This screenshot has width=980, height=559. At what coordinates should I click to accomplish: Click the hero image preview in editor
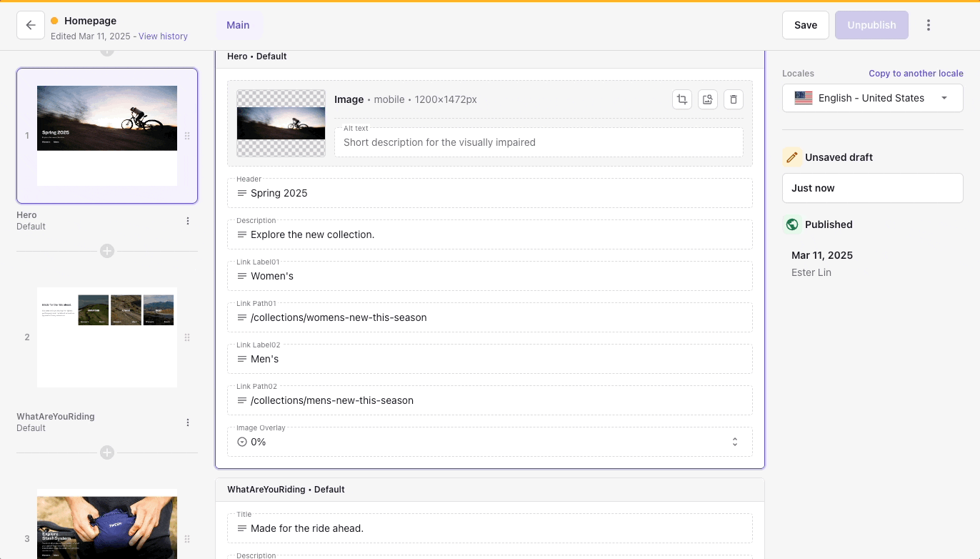coord(281,123)
